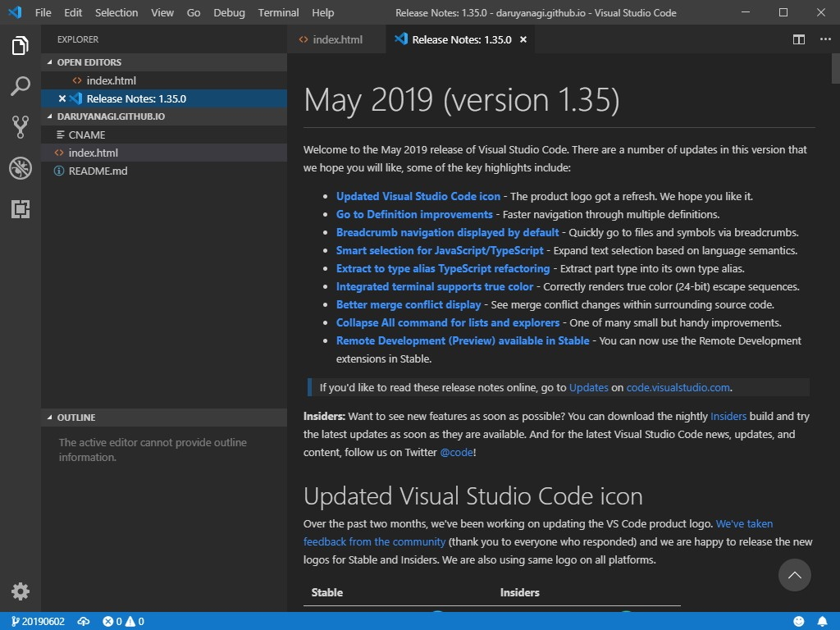Open the Terminal menu
Viewport: 840px width, 630px height.
277,12
